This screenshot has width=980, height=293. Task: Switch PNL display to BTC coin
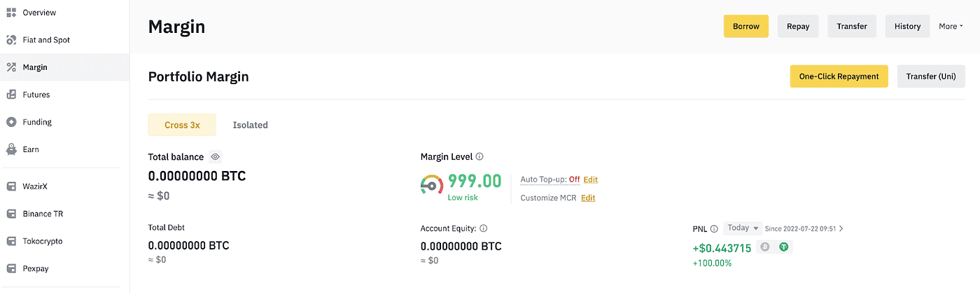(765, 247)
